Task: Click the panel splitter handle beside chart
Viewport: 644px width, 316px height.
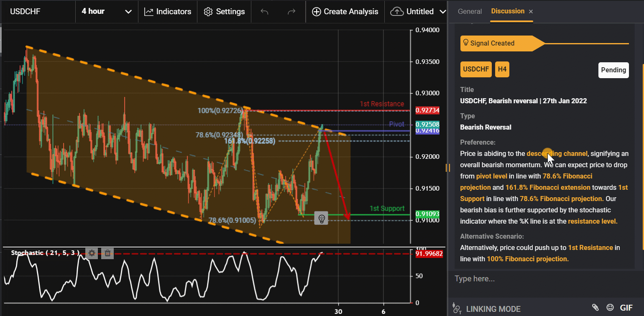Action: point(447,168)
